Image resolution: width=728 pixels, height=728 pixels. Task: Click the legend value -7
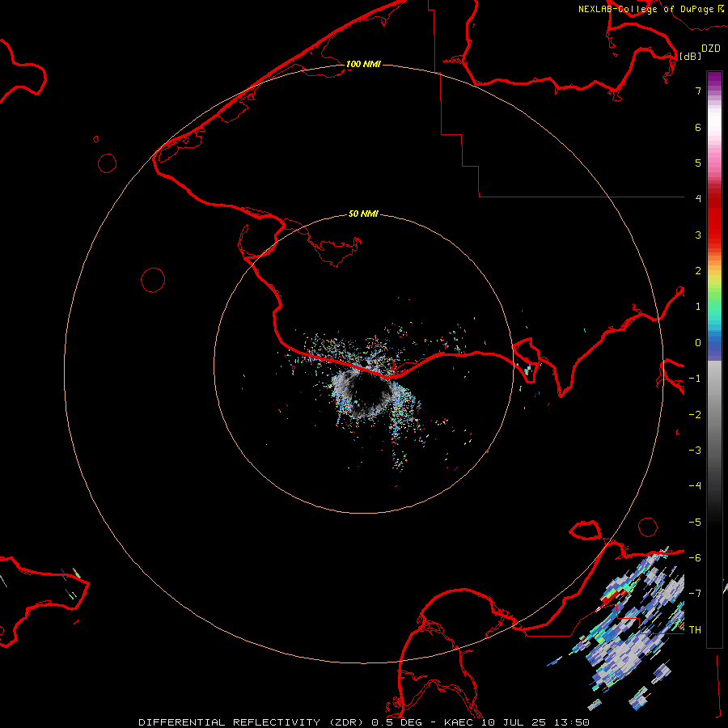(695, 594)
